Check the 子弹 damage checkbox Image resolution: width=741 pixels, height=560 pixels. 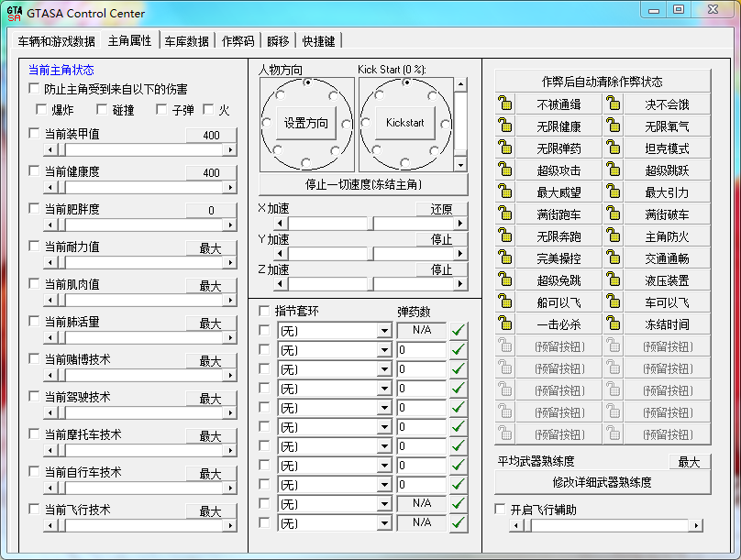point(161,110)
